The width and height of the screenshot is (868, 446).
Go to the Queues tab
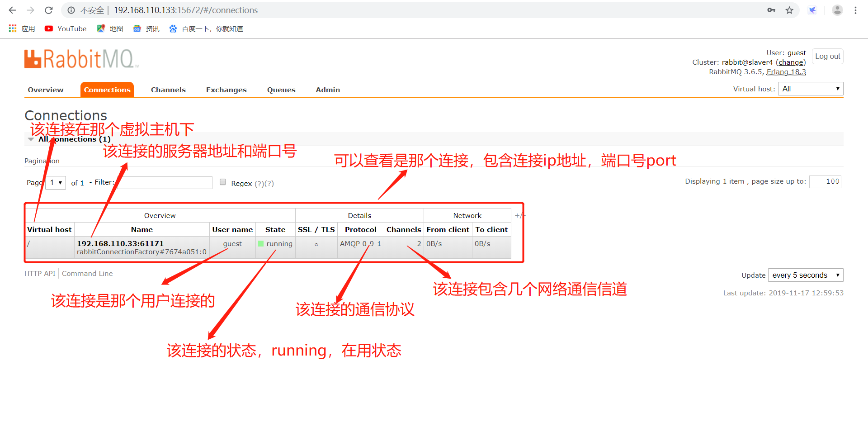(281, 90)
